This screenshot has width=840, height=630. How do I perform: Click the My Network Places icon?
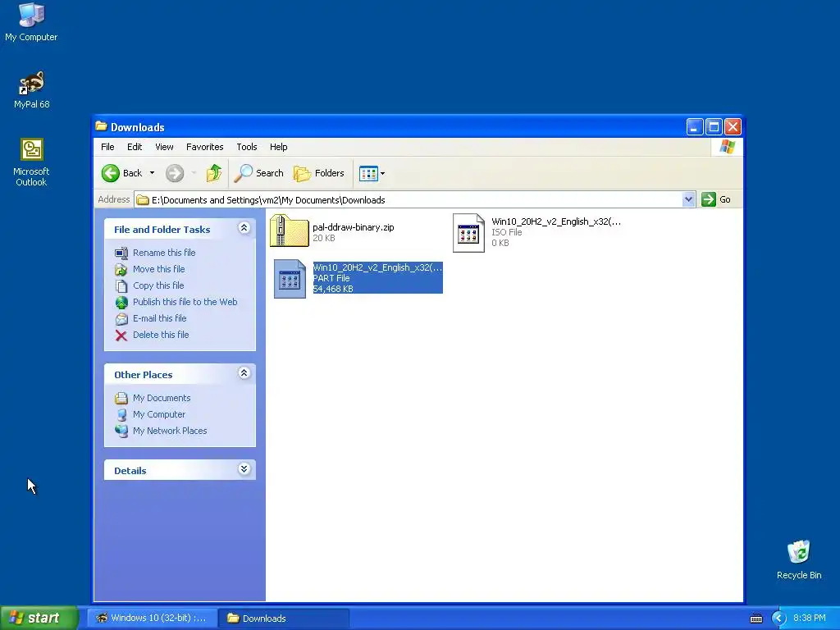tap(121, 431)
